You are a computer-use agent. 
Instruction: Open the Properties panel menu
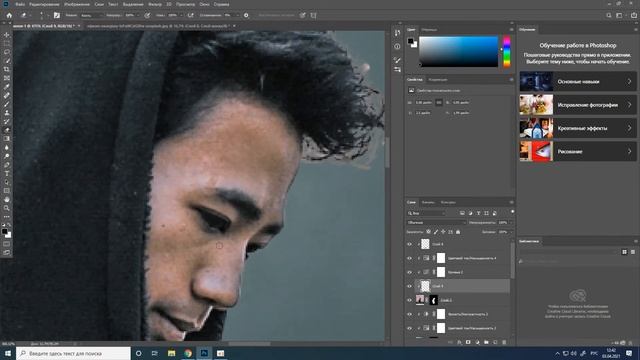click(x=511, y=80)
